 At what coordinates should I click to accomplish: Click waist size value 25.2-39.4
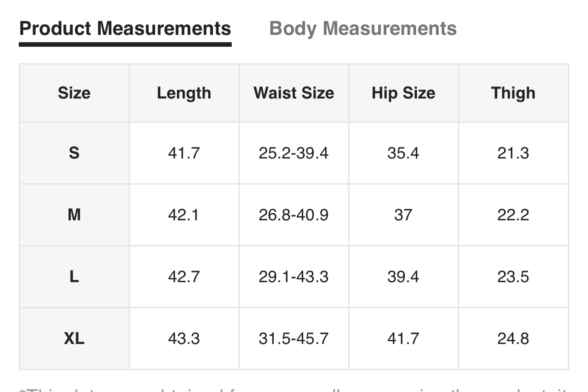click(x=294, y=153)
